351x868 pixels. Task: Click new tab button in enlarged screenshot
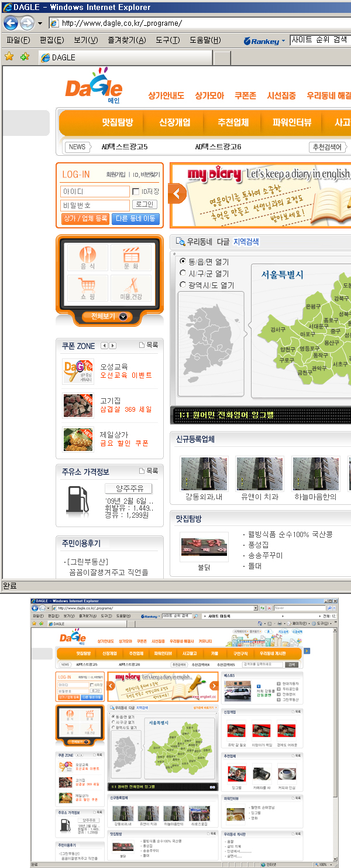[222, 57]
